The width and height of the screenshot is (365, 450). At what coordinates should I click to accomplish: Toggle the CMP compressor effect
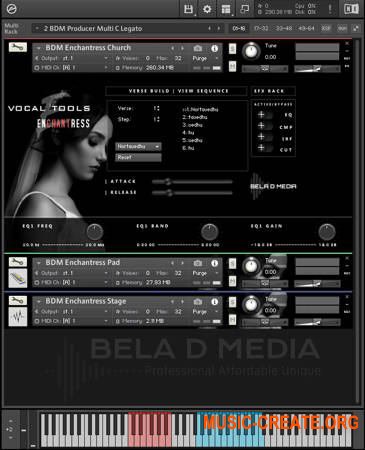coord(265,126)
